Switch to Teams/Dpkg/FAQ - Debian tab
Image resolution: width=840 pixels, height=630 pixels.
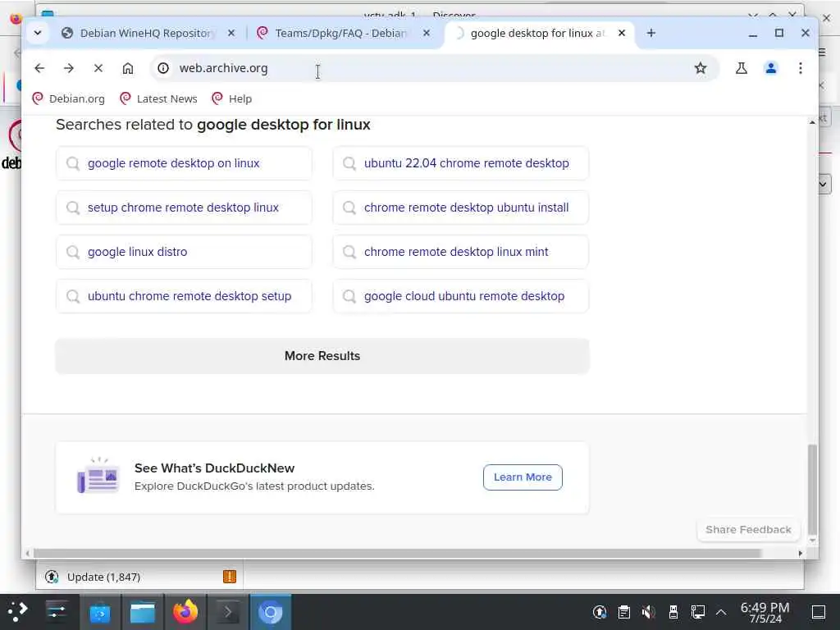340,33
